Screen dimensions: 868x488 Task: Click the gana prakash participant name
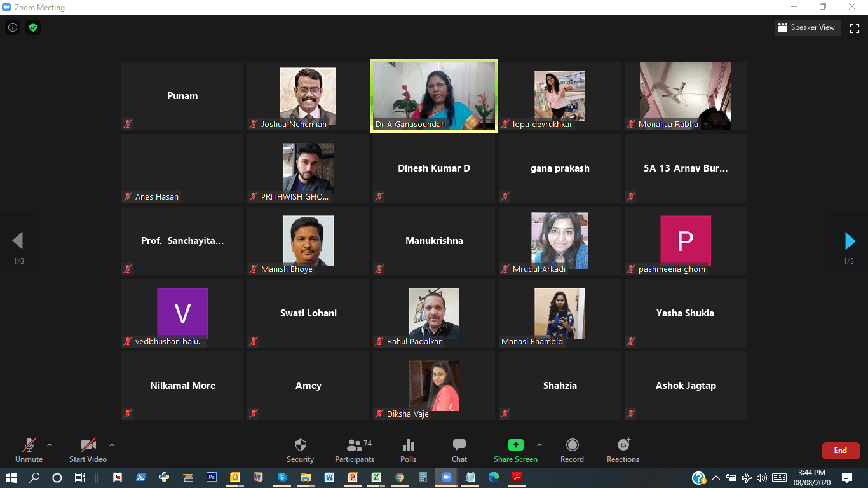click(560, 168)
